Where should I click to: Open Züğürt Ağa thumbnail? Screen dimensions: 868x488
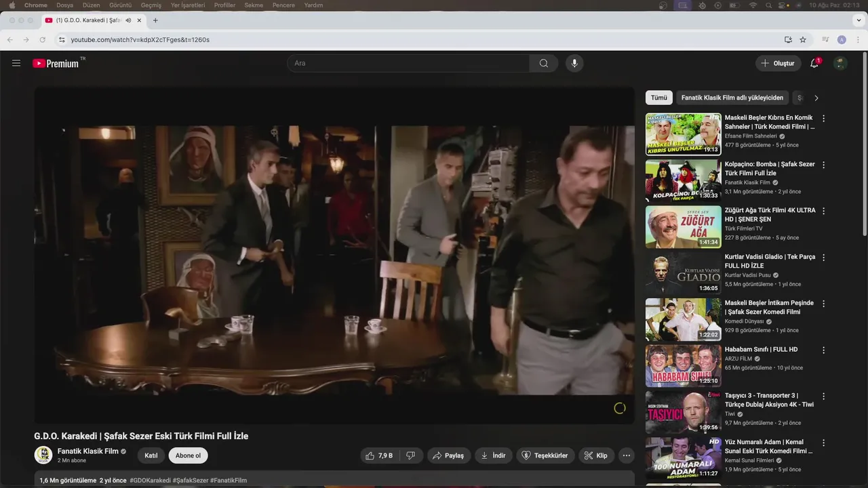pyautogui.click(x=683, y=227)
